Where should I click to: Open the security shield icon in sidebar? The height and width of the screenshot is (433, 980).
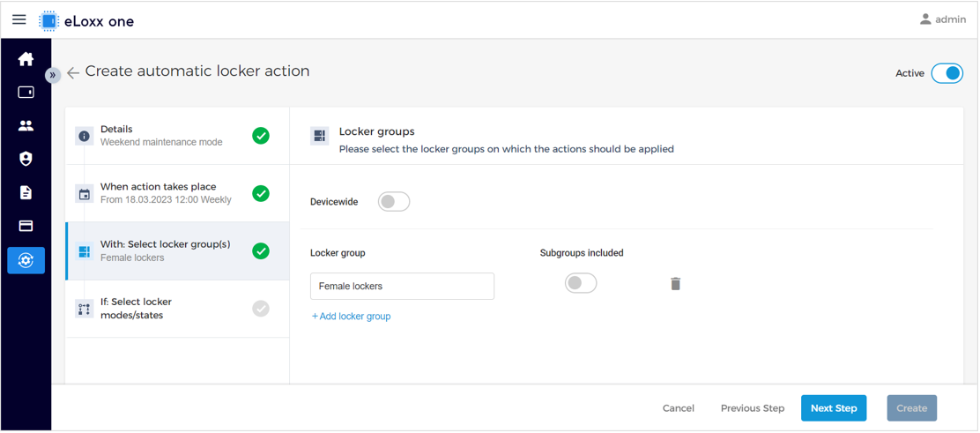(26, 159)
